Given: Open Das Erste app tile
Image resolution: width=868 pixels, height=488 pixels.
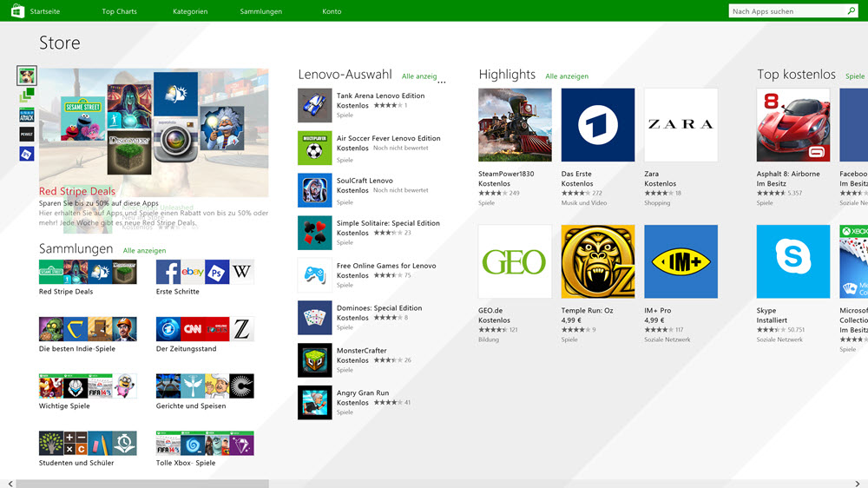Looking at the screenshot, I should click(x=598, y=125).
